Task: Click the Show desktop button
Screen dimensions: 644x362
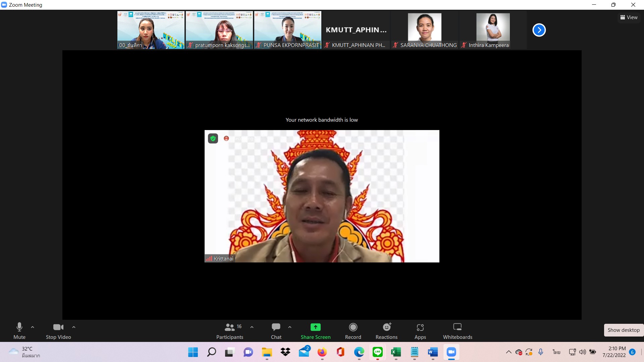Action: 623,330
